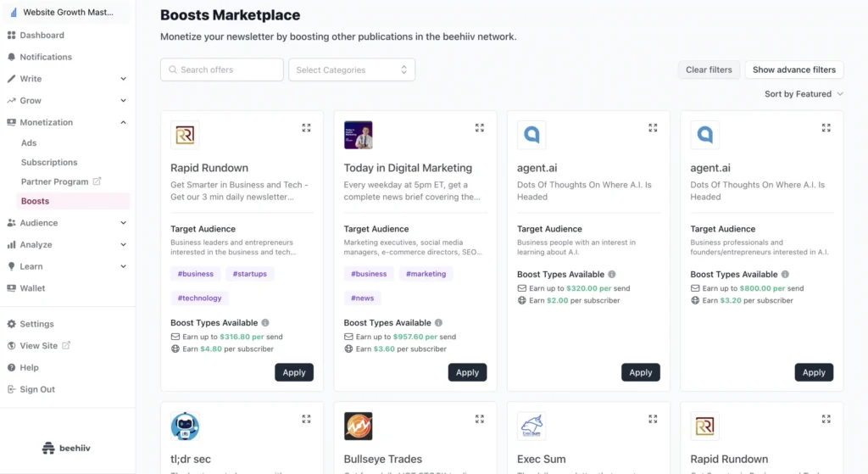Click the #news tag
868x474 pixels.
pos(362,298)
